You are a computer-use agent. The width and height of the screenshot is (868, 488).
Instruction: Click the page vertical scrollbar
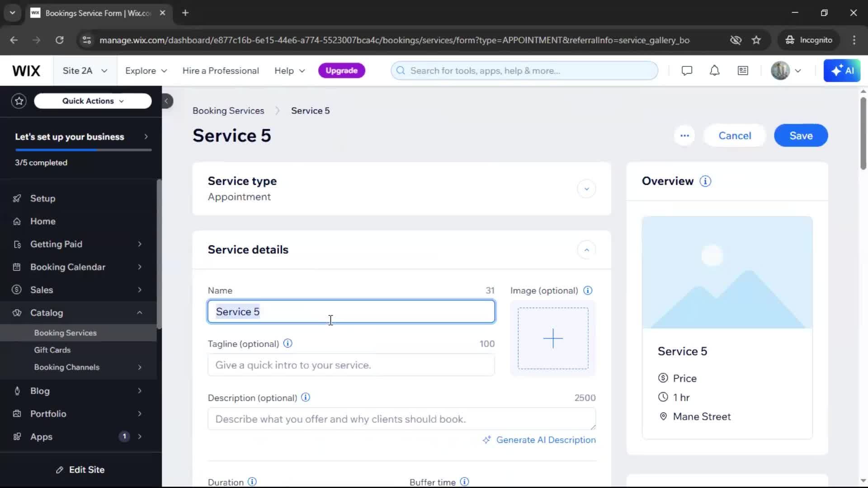863,133
